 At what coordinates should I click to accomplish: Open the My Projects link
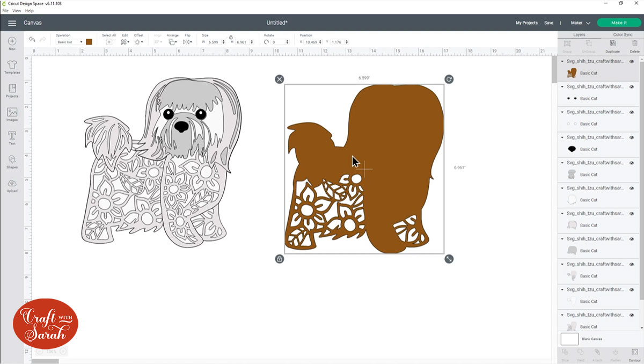tap(526, 23)
